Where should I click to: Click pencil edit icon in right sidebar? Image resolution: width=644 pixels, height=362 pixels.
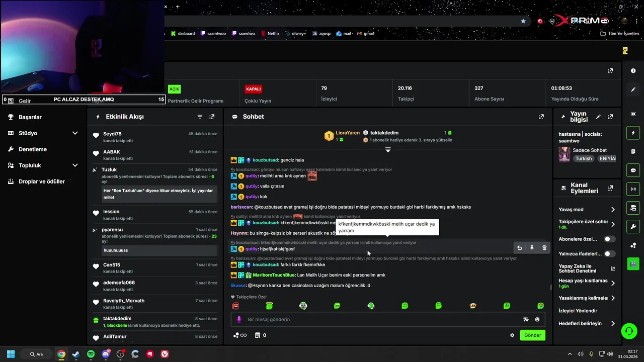633,89
